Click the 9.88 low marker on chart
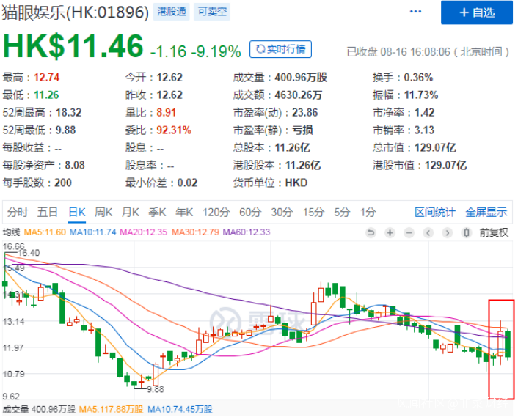 (x=156, y=389)
